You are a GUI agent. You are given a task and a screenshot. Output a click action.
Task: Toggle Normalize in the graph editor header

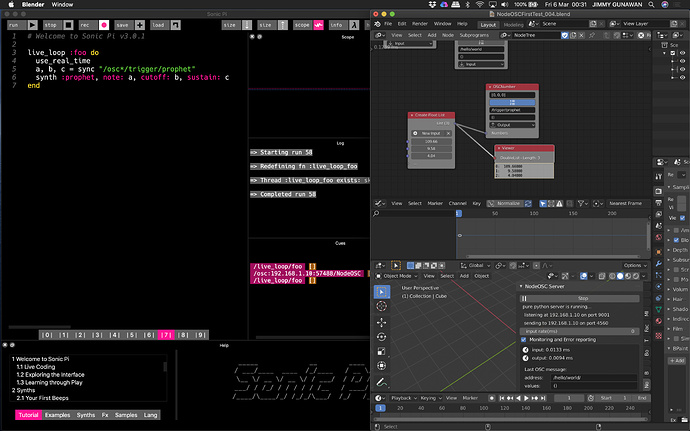505,203
